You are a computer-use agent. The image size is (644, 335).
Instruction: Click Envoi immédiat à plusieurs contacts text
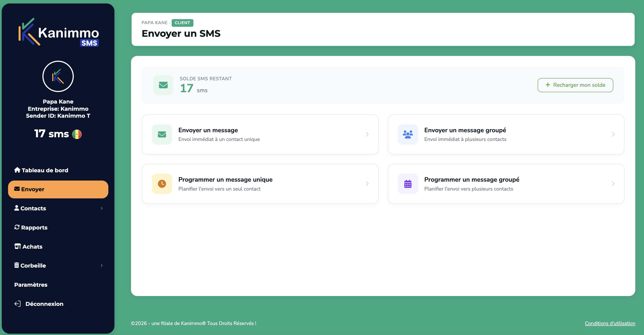click(465, 139)
